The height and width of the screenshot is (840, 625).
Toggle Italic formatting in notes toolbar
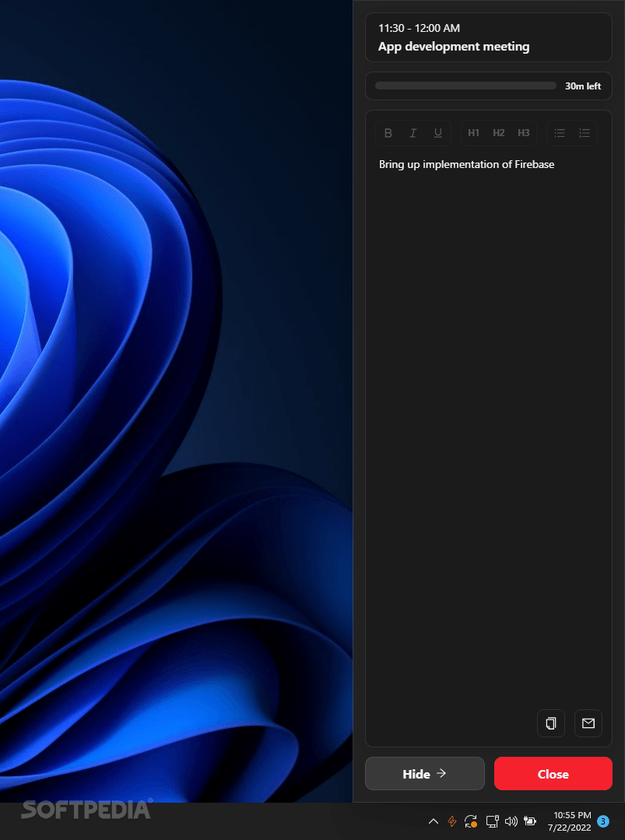click(413, 133)
